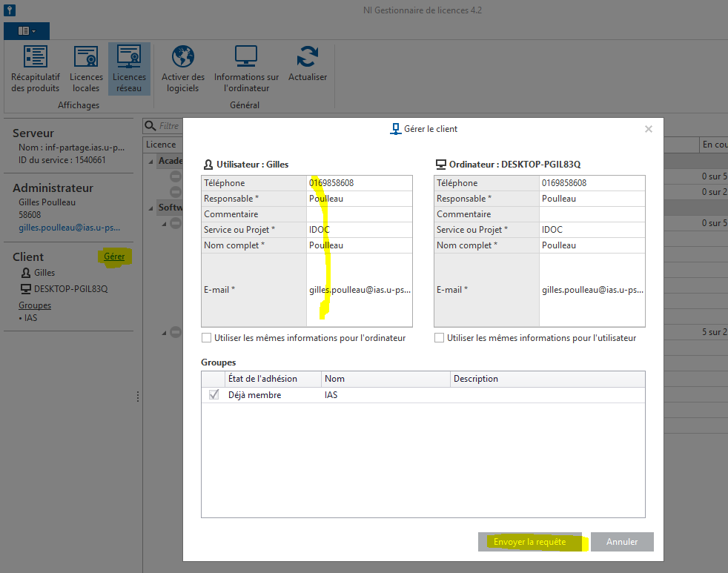Toggle the IAS group membership checkbox

pyautogui.click(x=214, y=395)
